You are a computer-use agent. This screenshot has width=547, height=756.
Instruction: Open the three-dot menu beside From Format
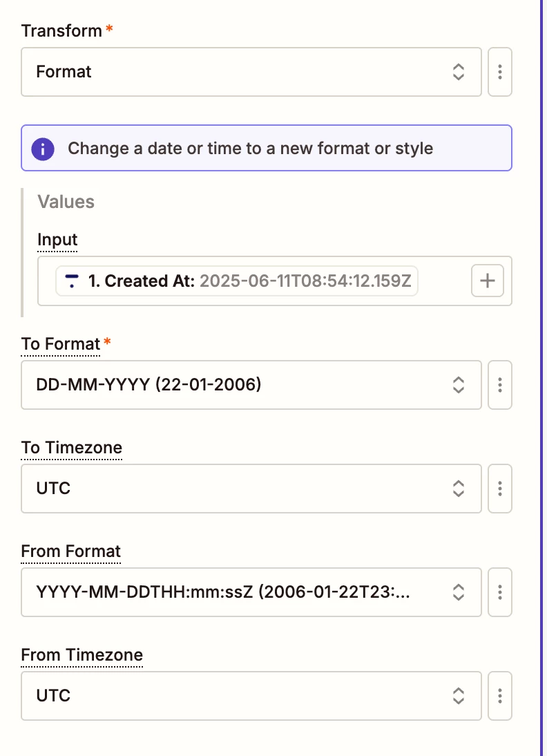coord(500,592)
